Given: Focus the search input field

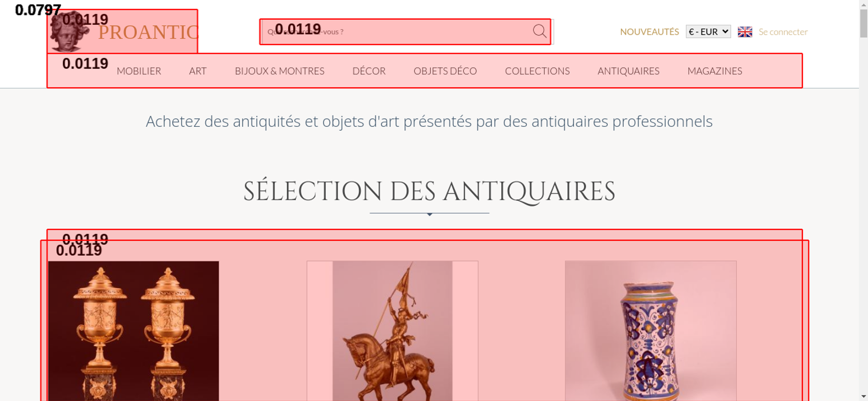Looking at the screenshot, I should click(397, 32).
